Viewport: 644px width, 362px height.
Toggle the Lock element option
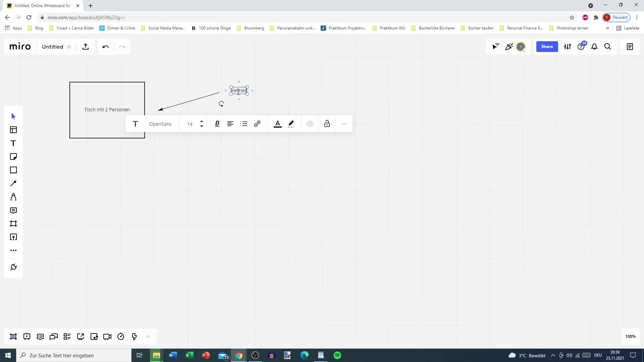(x=327, y=124)
